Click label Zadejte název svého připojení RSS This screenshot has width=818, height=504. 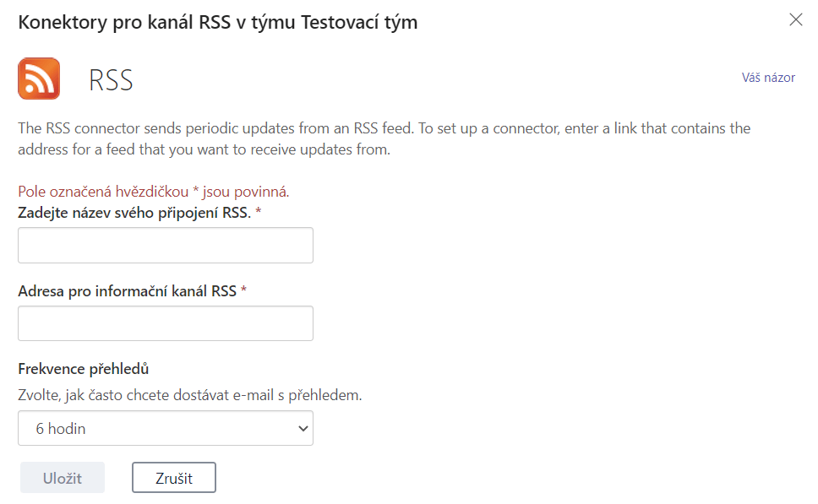tap(134, 213)
